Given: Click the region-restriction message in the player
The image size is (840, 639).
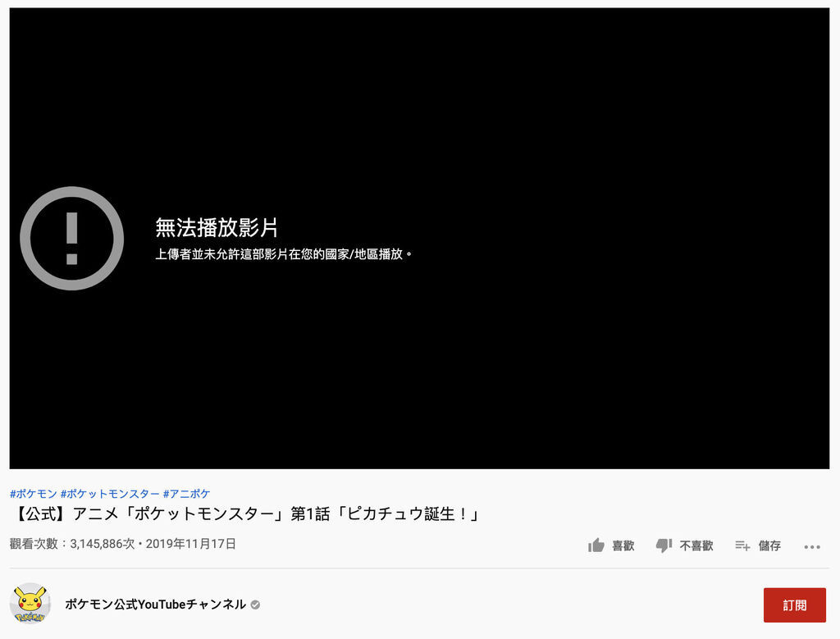Looking at the screenshot, I should click(284, 254).
